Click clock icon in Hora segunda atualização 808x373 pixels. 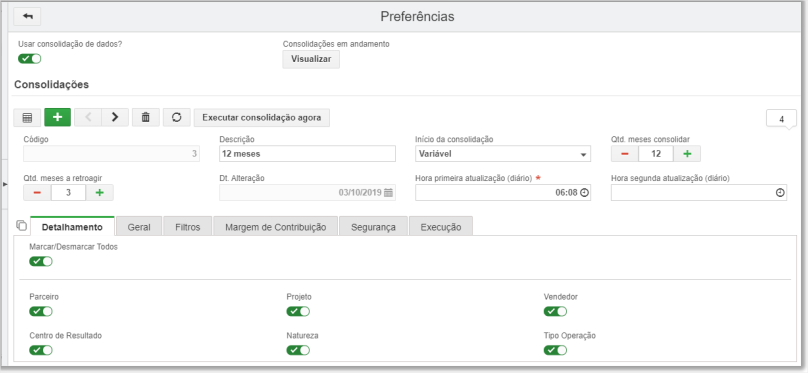tap(780, 193)
